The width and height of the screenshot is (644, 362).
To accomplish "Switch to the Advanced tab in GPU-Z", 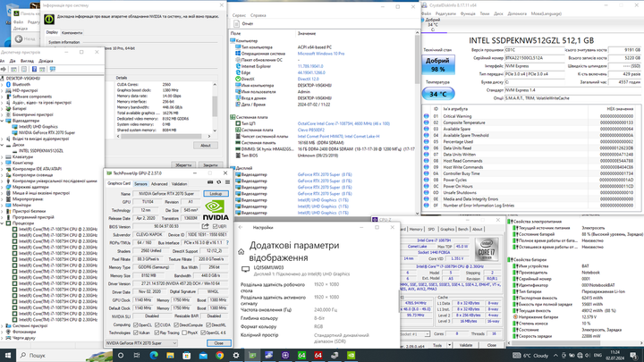I will [x=159, y=184].
